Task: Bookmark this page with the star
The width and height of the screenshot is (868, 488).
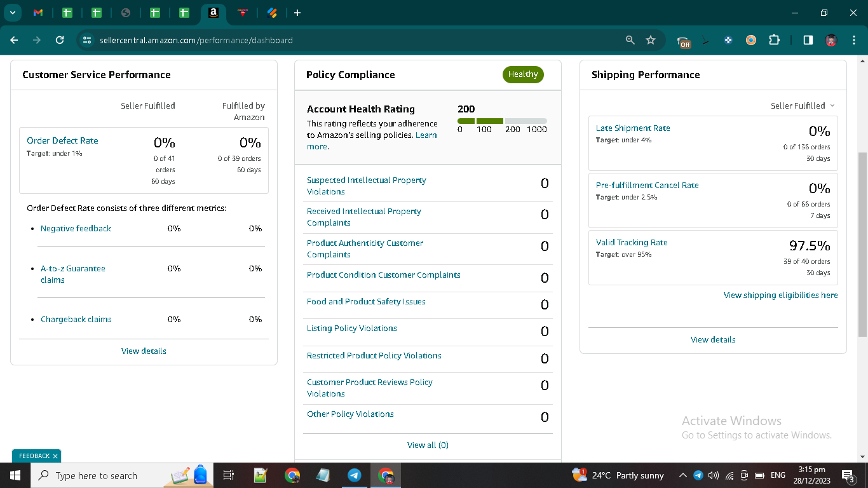Action: (x=651, y=40)
